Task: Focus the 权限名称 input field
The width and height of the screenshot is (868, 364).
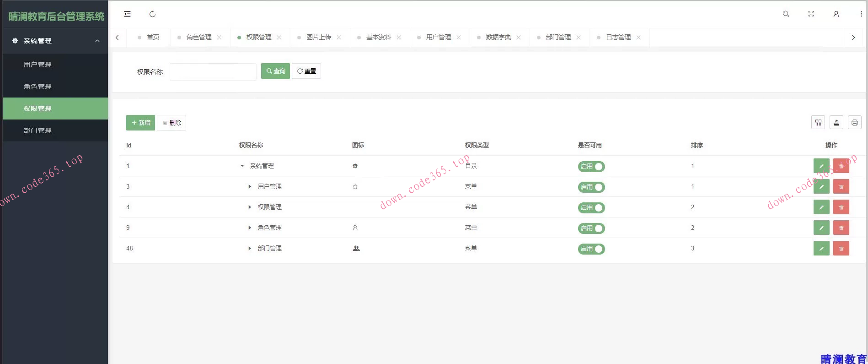Action: click(213, 71)
